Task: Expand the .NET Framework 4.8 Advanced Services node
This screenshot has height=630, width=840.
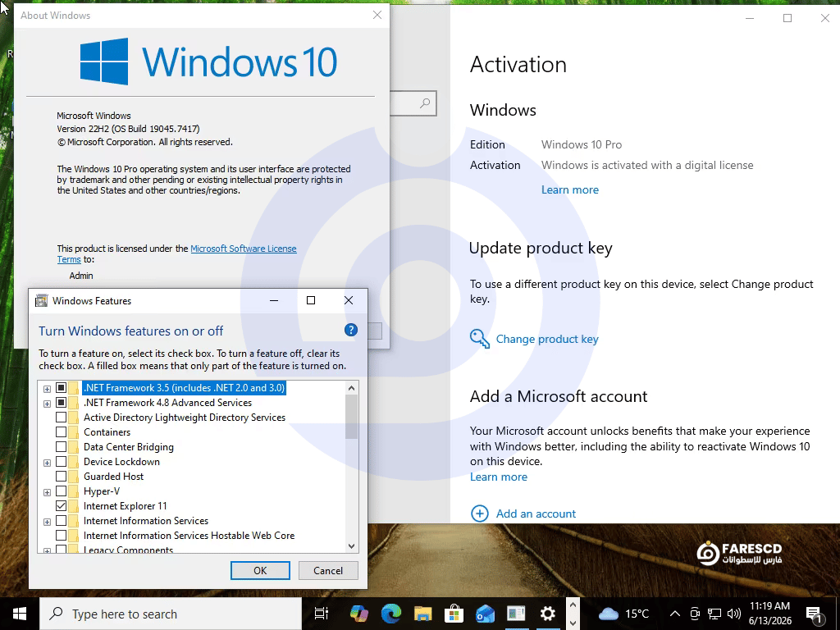Action: (x=47, y=404)
